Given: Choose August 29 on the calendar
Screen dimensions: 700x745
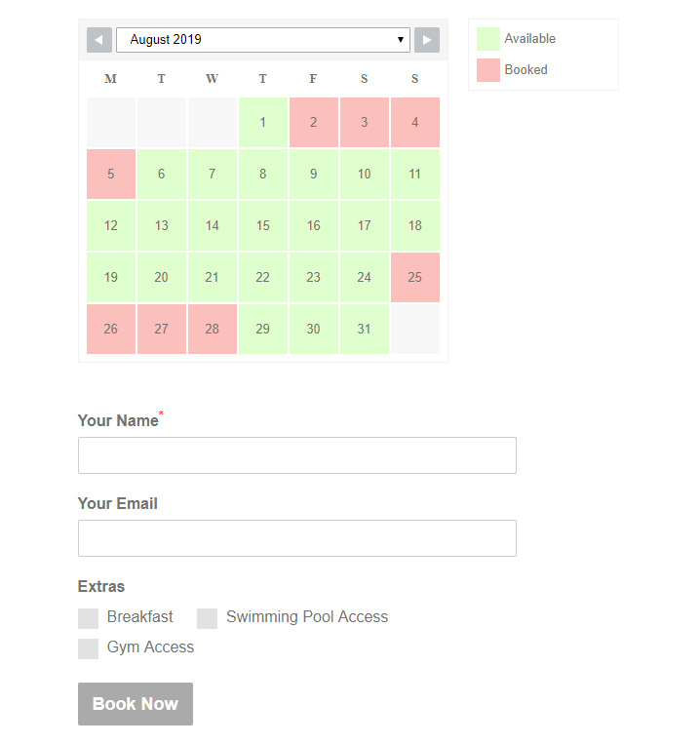Looking at the screenshot, I should tap(263, 330).
